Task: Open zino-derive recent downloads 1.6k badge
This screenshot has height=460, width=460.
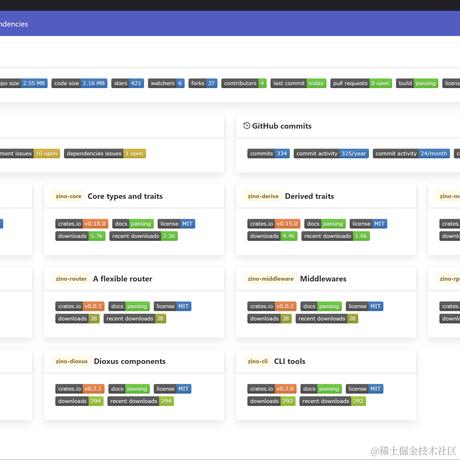Action: [336, 236]
